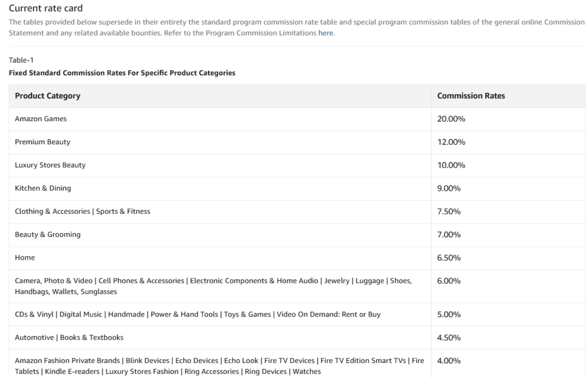Viewport: 588px width, 378px height.
Task: Click the 'here' link for Commission Limitations
Action: click(326, 33)
